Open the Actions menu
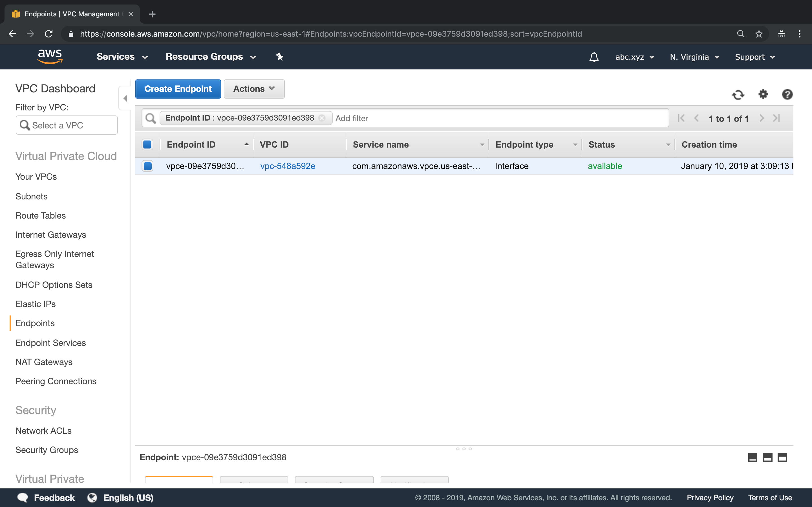812x507 pixels. 254,89
